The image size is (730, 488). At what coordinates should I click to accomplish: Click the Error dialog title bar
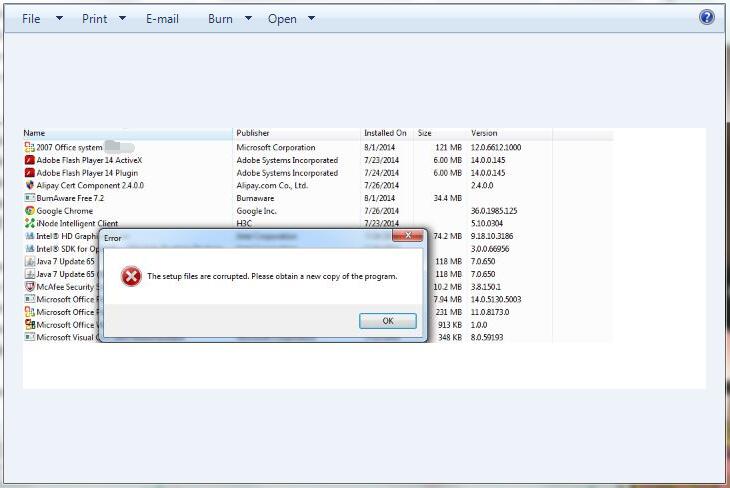[247, 238]
